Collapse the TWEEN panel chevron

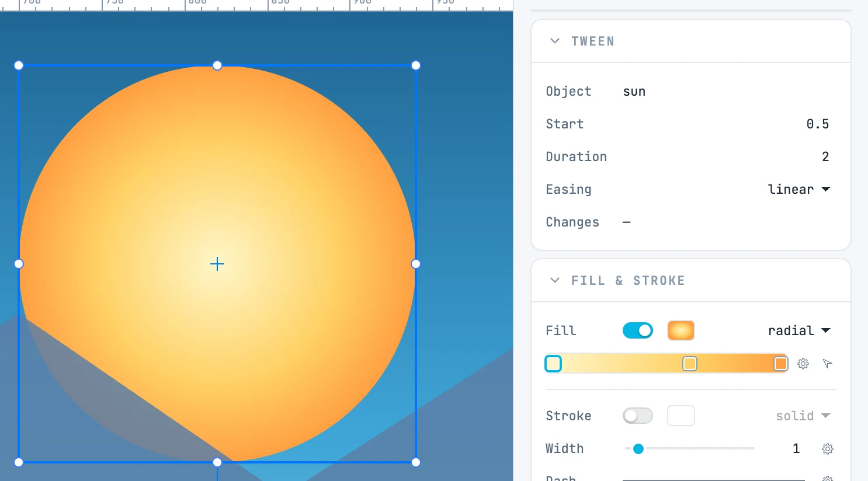click(x=555, y=41)
